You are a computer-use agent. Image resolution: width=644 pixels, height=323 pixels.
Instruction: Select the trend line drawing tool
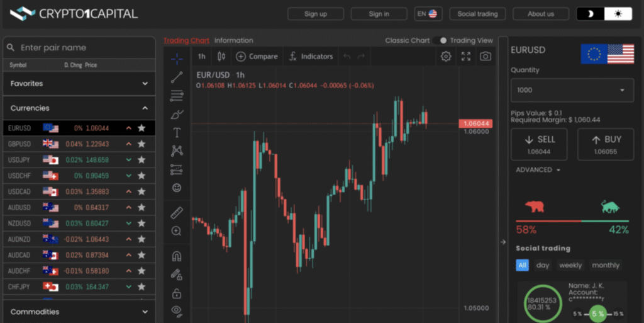coord(177,77)
